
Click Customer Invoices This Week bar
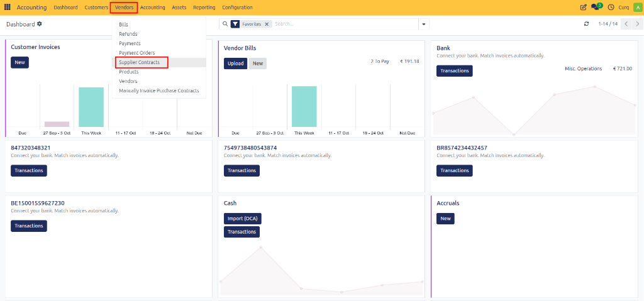click(x=91, y=107)
